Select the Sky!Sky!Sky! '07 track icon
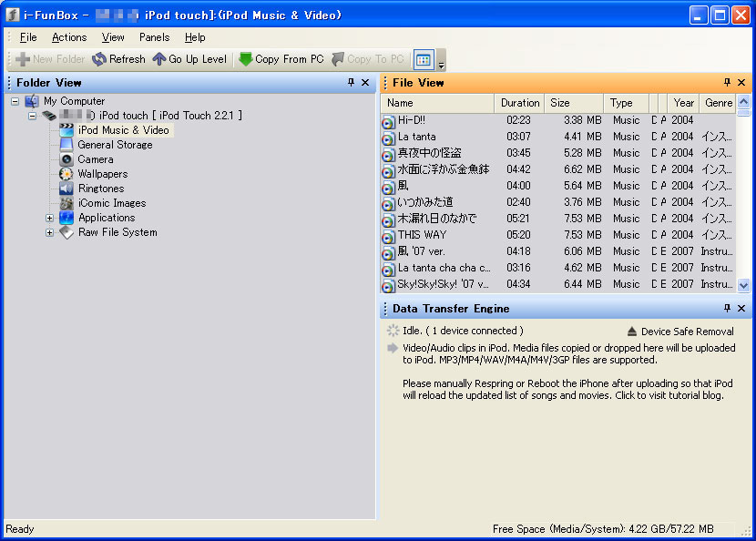Screen dimensions: 756x541 388,286
